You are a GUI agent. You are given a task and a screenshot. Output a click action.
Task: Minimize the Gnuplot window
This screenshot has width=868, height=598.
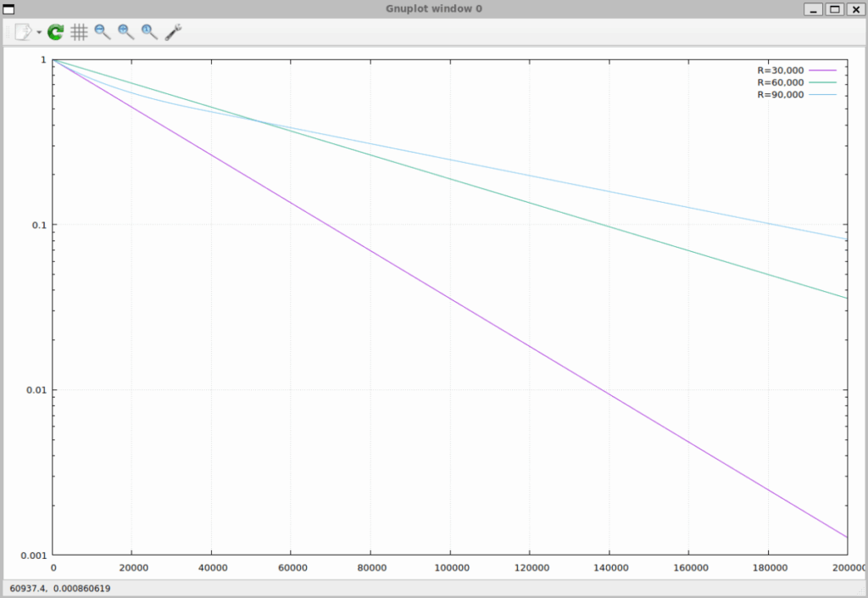813,9
